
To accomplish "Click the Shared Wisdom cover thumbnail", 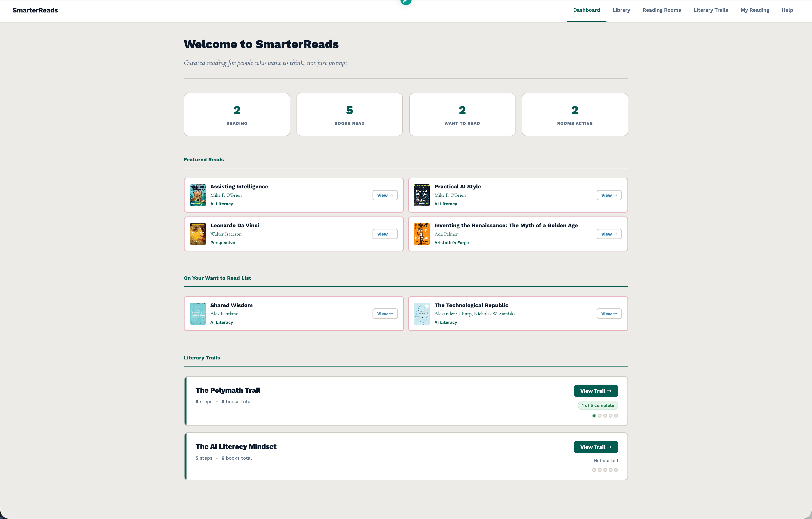I will click(x=198, y=314).
